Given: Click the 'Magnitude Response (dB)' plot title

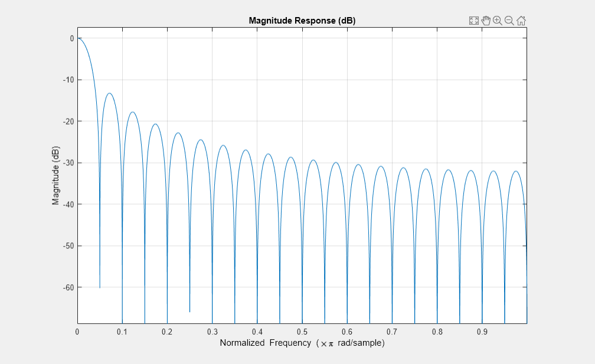Looking at the screenshot, I should click(x=302, y=21).
